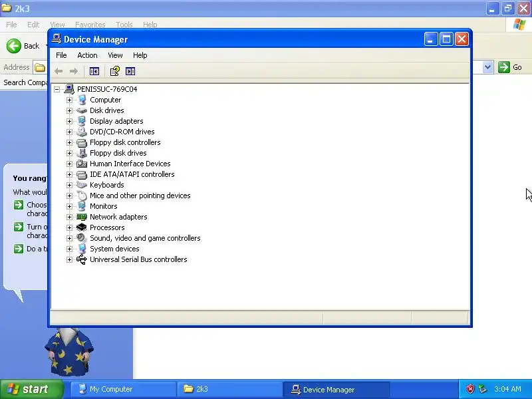The height and width of the screenshot is (399, 532).
Task: Expand Sound, video and game controllers
Action: click(70, 238)
